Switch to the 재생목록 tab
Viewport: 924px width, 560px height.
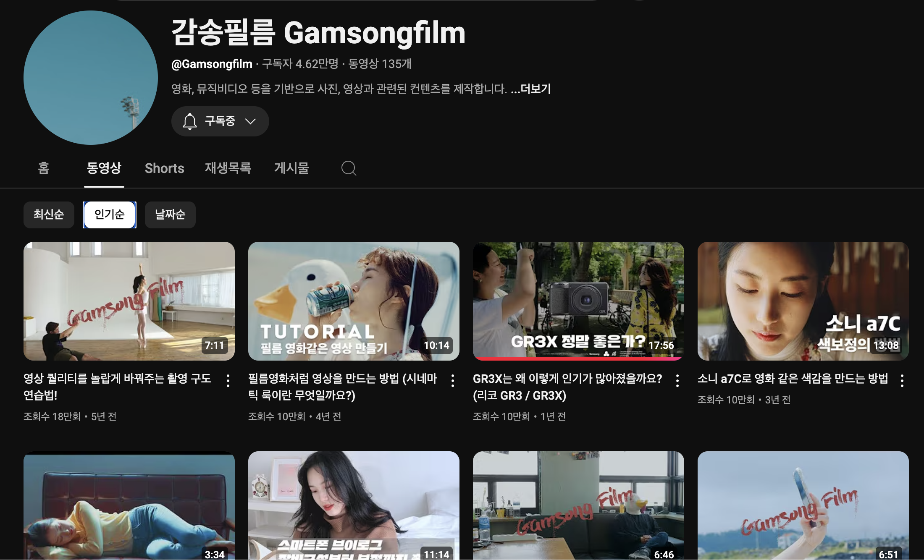tap(228, 168)
